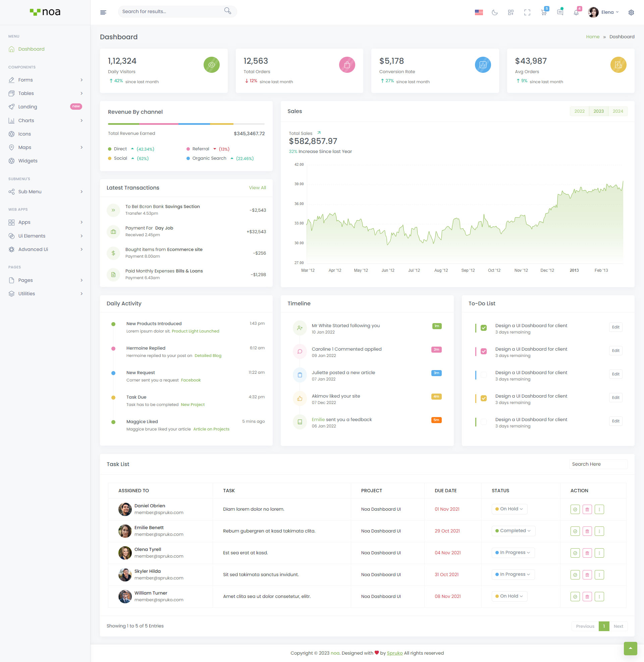Image resolution: width=644 pixels, height=662 pixels.
Task: Go to the Next pagination page
Action: (x=618, y=626)
